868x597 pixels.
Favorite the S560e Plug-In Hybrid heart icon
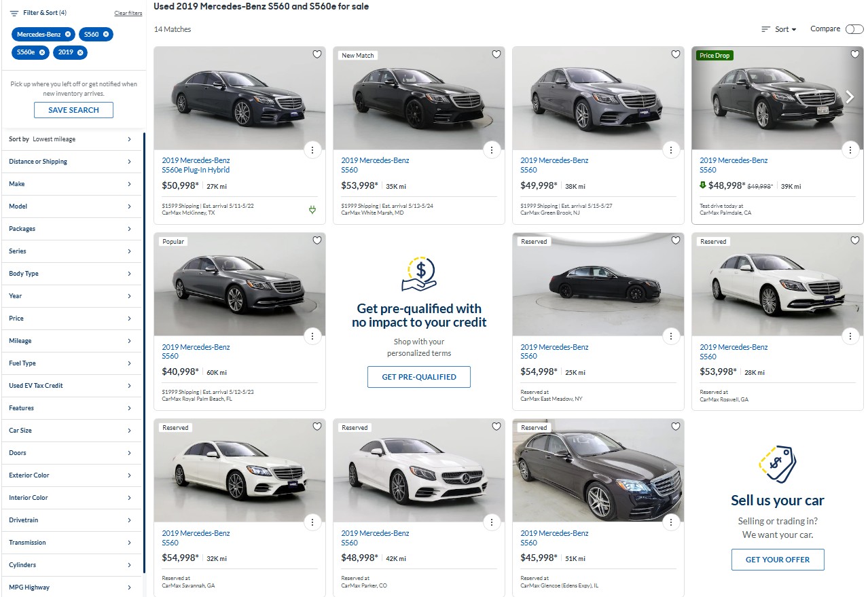click(x=317, y=54)
